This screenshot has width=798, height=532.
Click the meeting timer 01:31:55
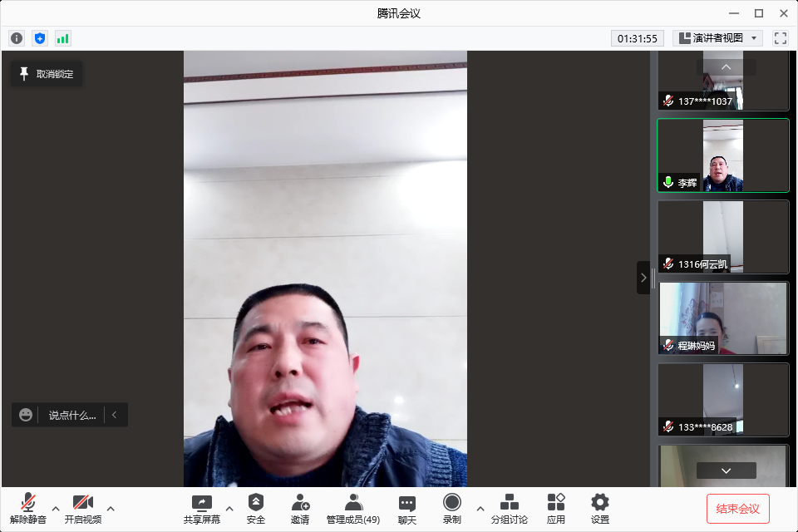point(638,38)
